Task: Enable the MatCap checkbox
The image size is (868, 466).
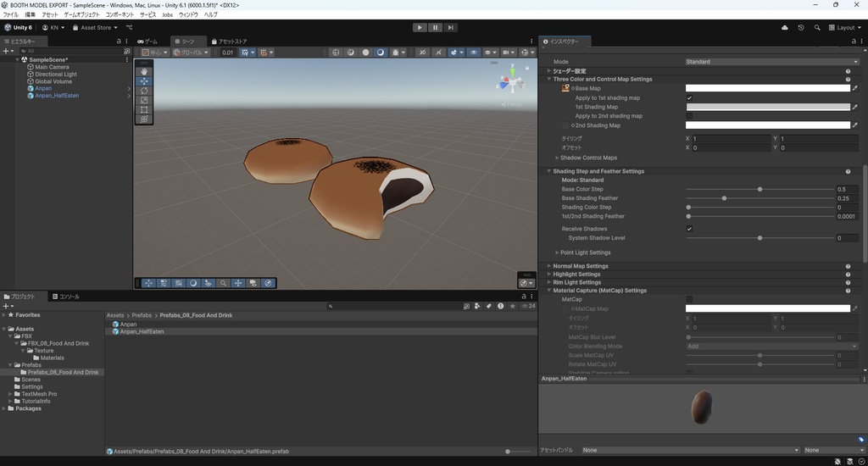Action: tap(689, 299)
